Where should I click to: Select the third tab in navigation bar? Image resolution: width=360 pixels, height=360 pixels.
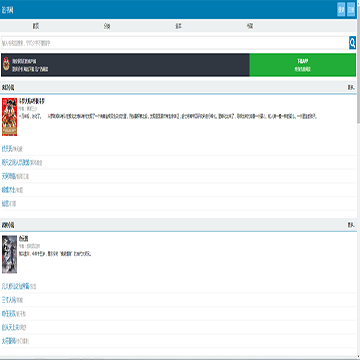(179, 26)
